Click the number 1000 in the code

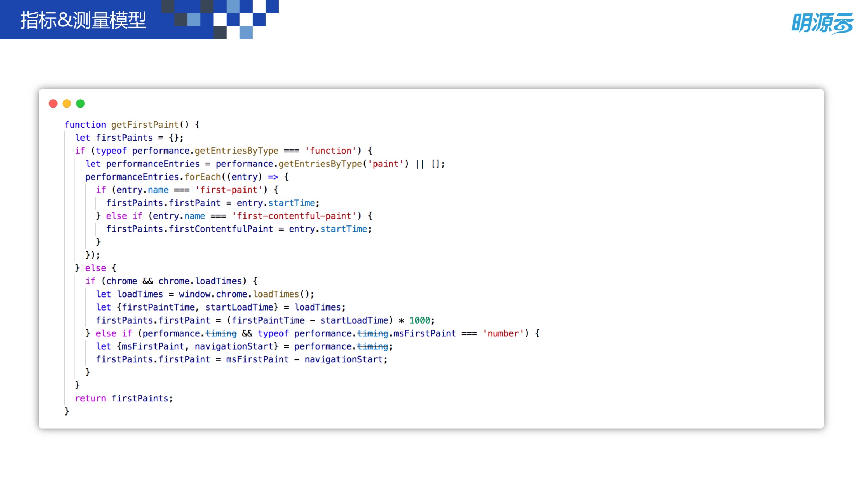[420, 320]
